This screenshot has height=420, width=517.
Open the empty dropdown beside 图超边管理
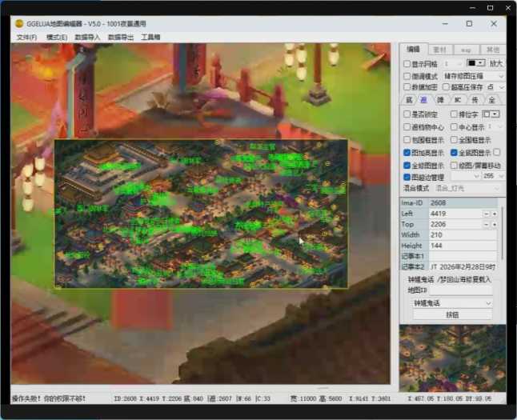[465, 176]
